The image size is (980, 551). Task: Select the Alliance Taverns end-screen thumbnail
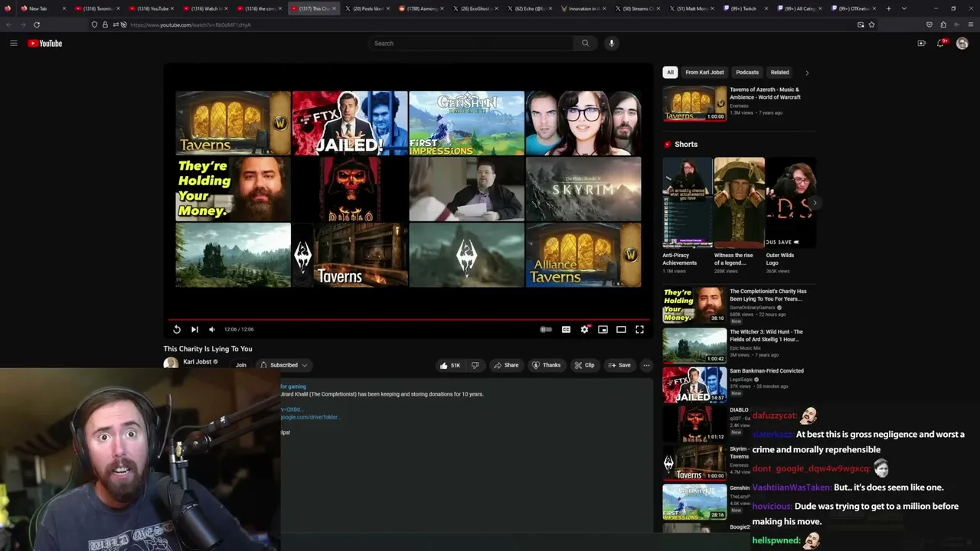pos(583,255)
